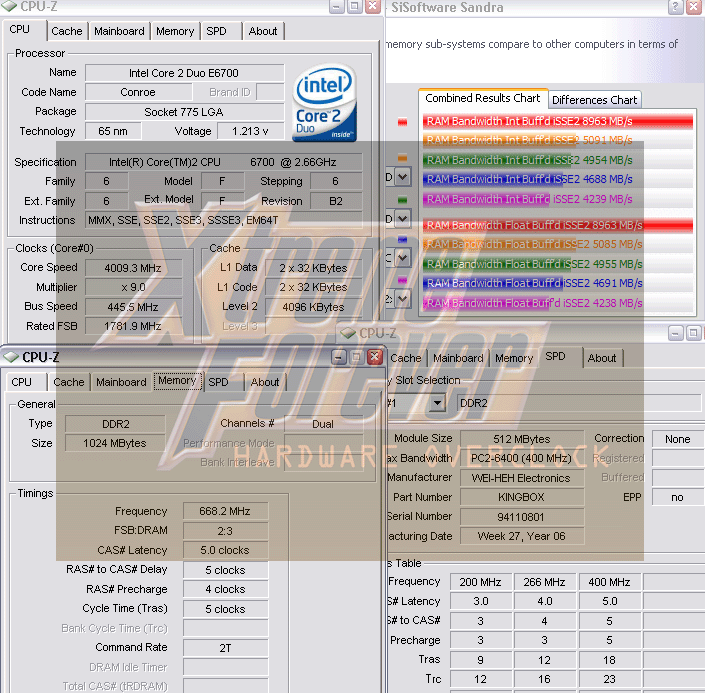Screen dimensions: 705x693
Task: Click the magenta legend marker in Sandra
Action: pyautogui.click(x=402, y=280)
